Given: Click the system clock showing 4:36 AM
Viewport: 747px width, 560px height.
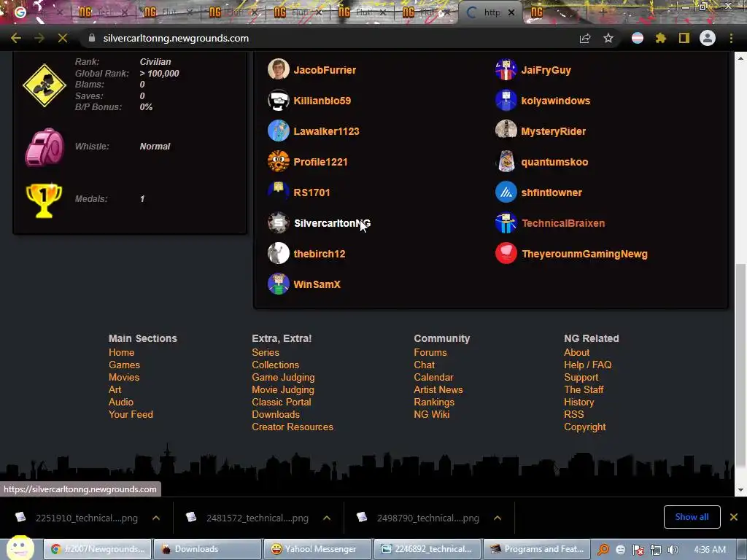Looking at the screenshot, I should pyautogui.click(x=710, y=550).
